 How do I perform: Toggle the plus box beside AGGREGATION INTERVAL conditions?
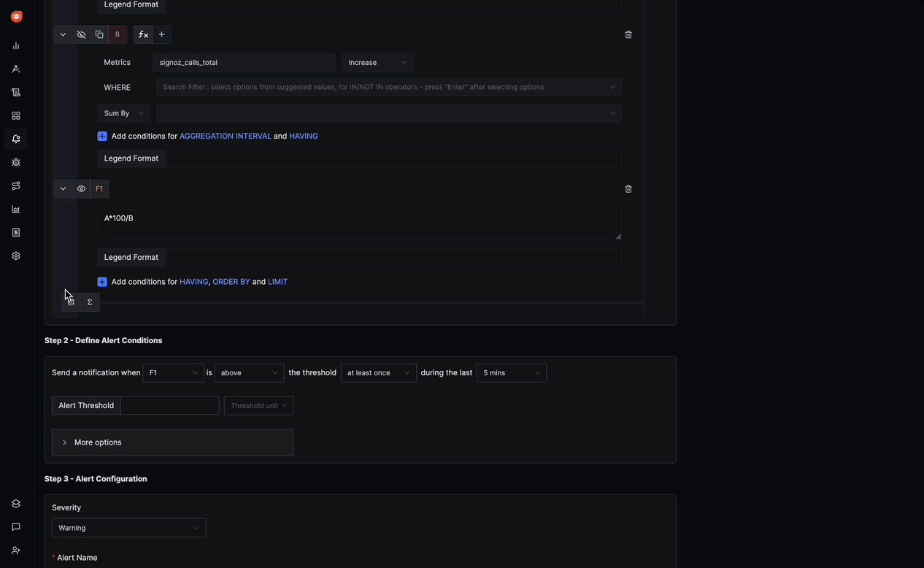(x=102, y=137)
